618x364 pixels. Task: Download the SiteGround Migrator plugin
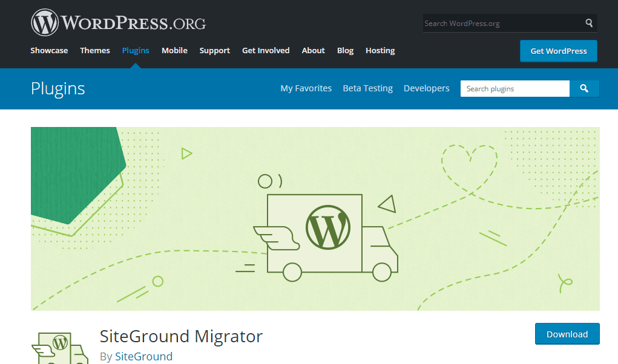tap(567, 334)
